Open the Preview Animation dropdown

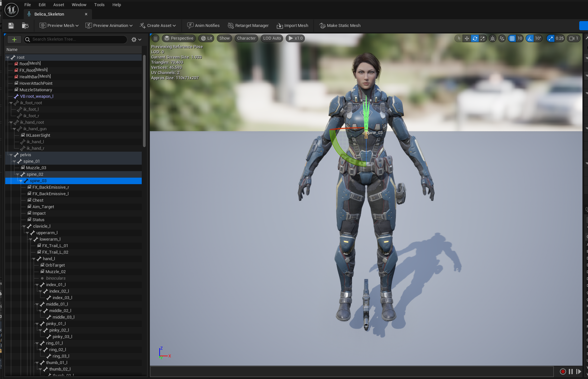point(109,26)
